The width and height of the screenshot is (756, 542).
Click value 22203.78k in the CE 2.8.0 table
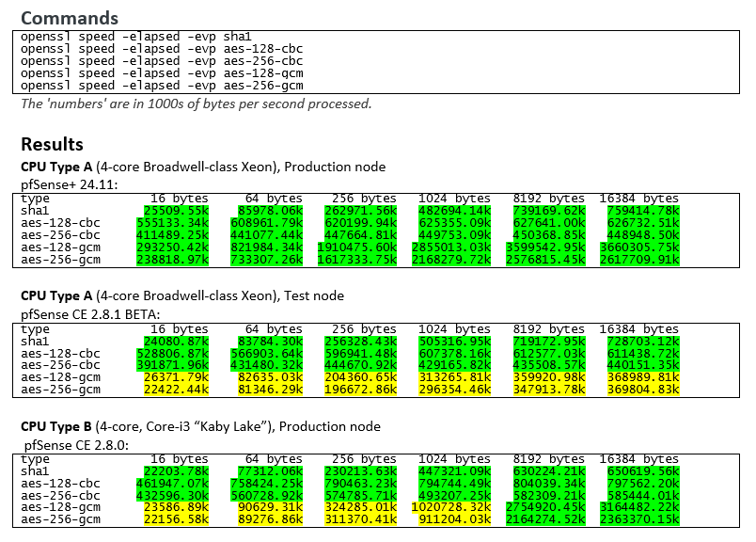click(x=176, y=471)
